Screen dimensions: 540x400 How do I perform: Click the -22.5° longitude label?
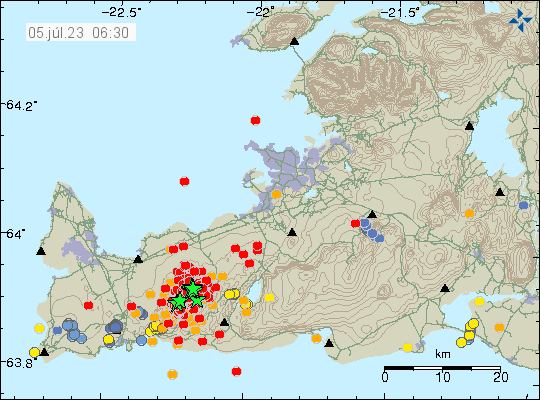coord(121,13)
